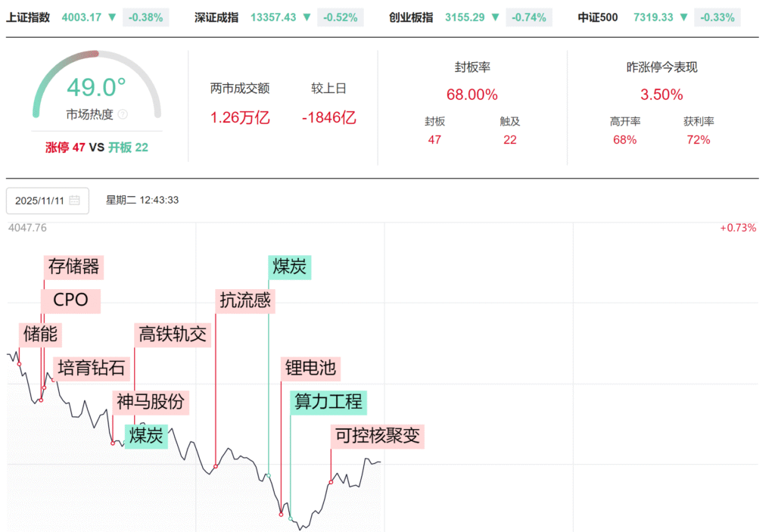Click the 神马股份 stock label
The height and width of the screenshot is (532, 775).
click(150, 402)
